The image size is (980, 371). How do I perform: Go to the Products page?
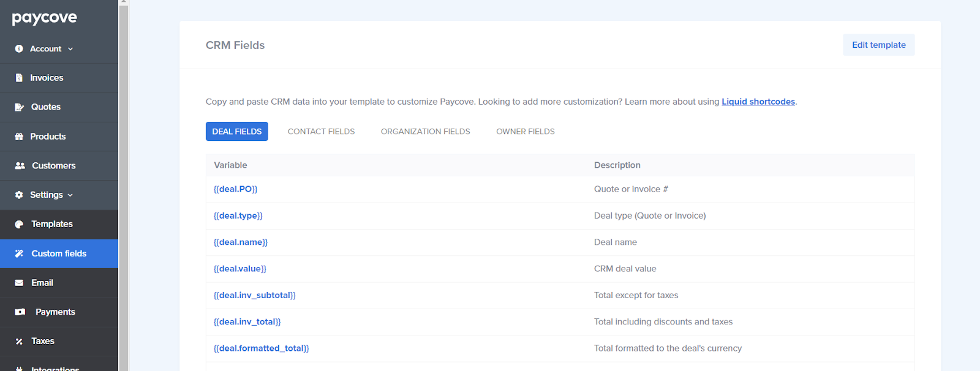tap(59, 137)
